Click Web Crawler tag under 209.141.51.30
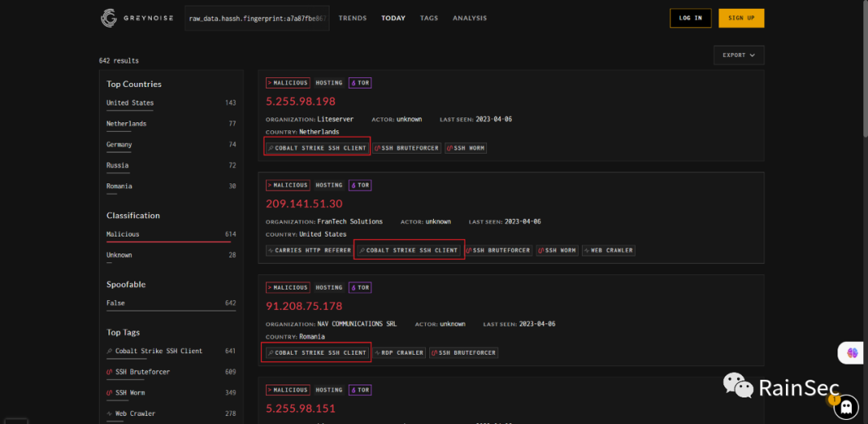Viewport: 868px width, 424px height. pyautogui.click(x=609, y=250)
